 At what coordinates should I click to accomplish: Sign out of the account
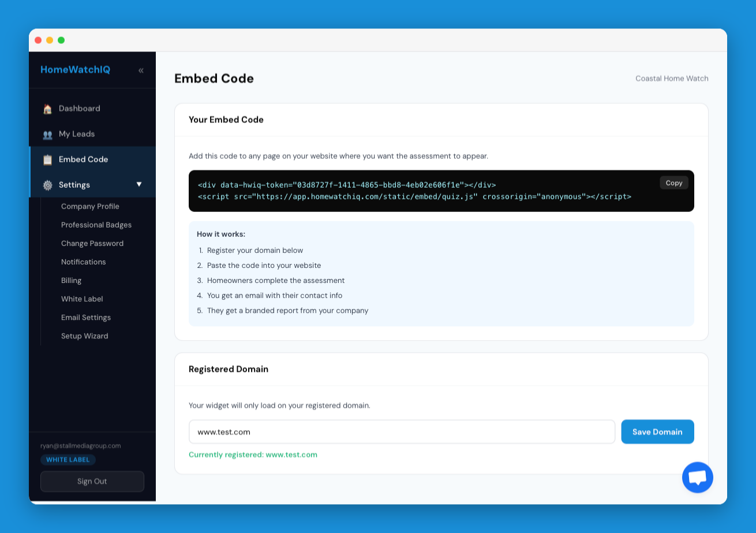click(92, 481)
